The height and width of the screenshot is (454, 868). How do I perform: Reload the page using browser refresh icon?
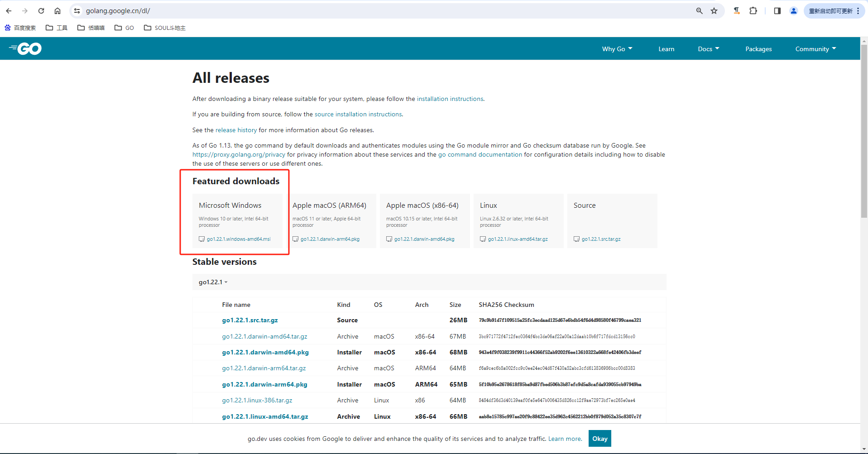click(41, 11)
